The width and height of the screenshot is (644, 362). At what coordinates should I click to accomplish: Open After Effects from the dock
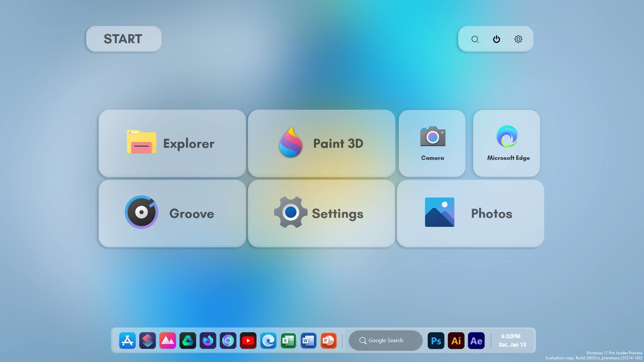pos(476,341)
